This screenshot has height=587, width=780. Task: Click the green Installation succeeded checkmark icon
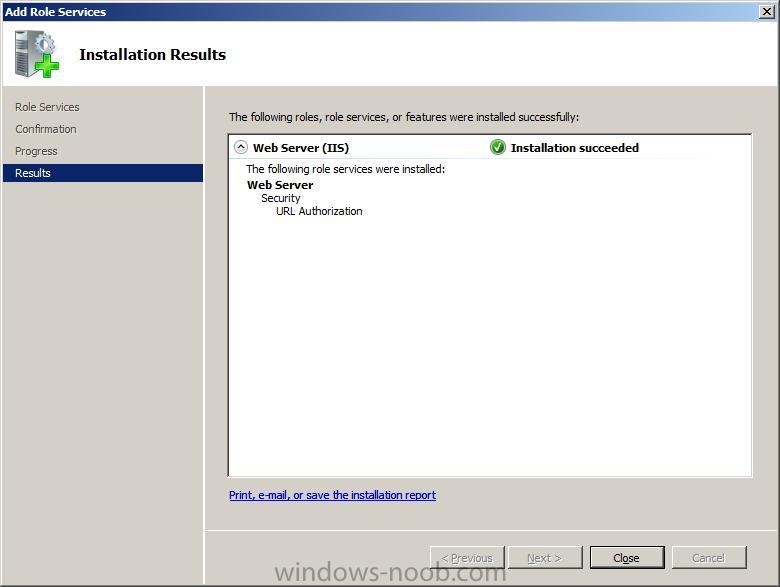(x=497, y=147)
